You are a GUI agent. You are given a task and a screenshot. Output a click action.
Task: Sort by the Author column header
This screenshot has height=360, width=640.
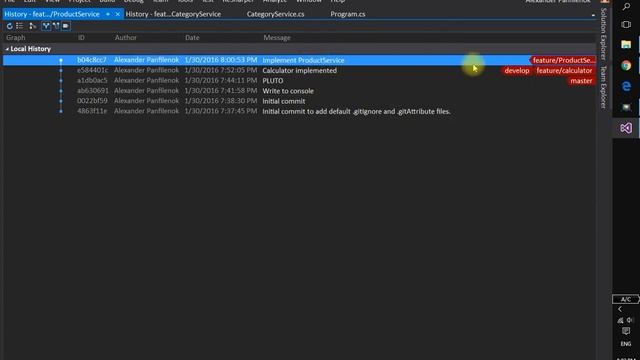pyautogui.click(x=125, y=38)
